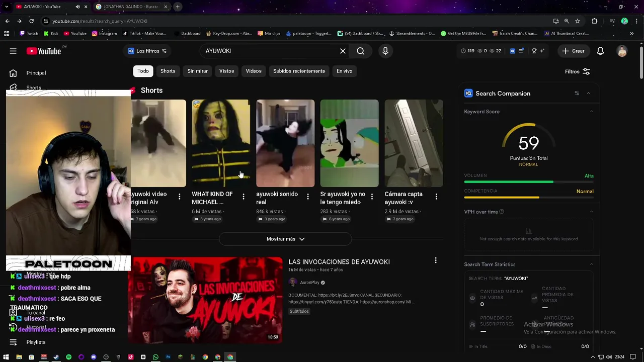The height and width of the screenshot is (362, 644).
Task: Open Search Companion settings sliders icon
Action: pos(577,93)
